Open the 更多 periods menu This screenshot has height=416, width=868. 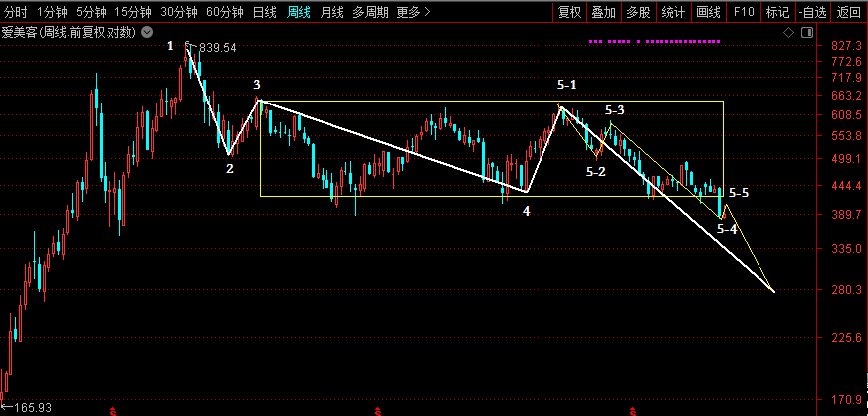tap(413, 12)
